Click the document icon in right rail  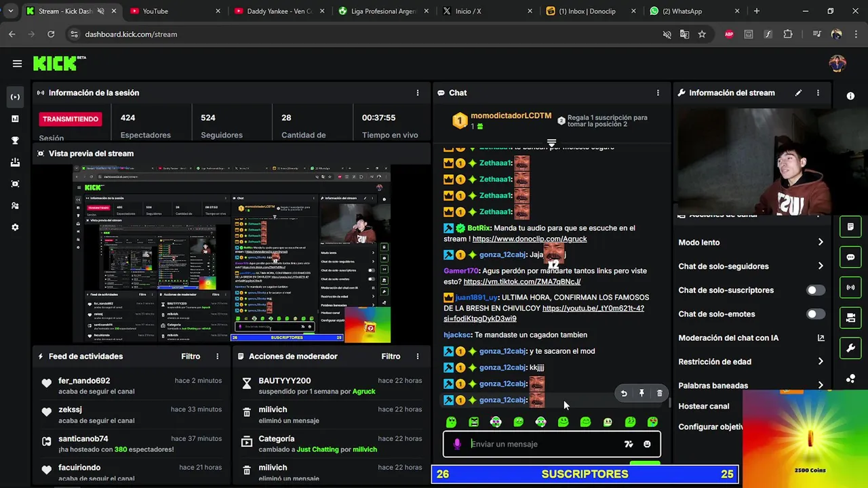850,226
